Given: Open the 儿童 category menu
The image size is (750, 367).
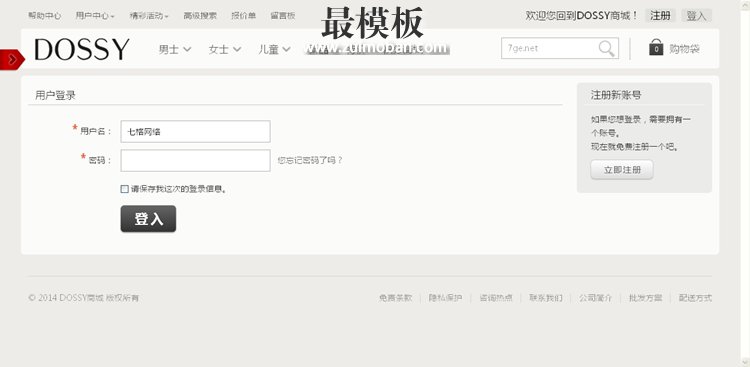Looking at the screenshot, I should (x=274, y=49).
